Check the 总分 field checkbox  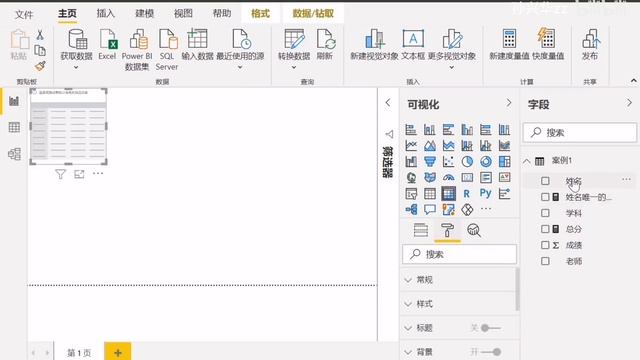[x=545, y=229]
